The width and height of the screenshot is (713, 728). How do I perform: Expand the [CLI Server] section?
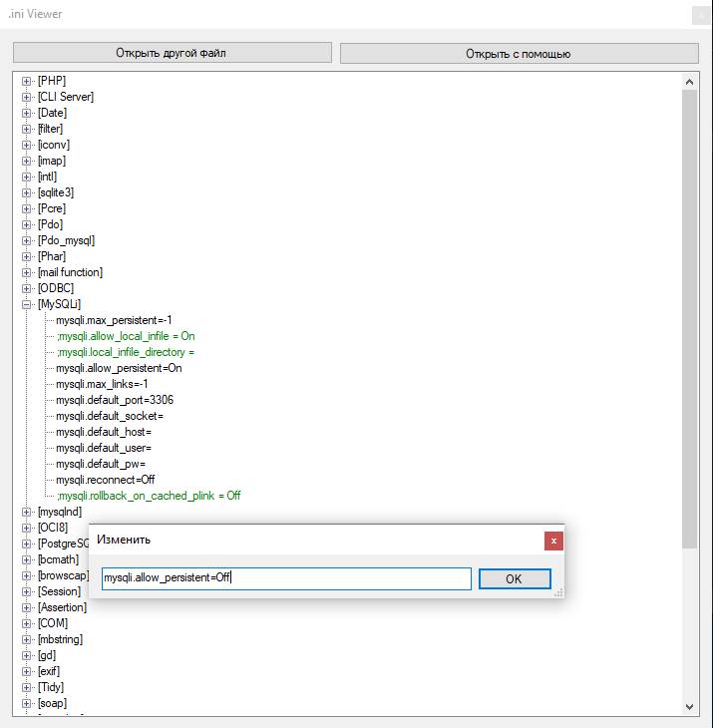27,97
